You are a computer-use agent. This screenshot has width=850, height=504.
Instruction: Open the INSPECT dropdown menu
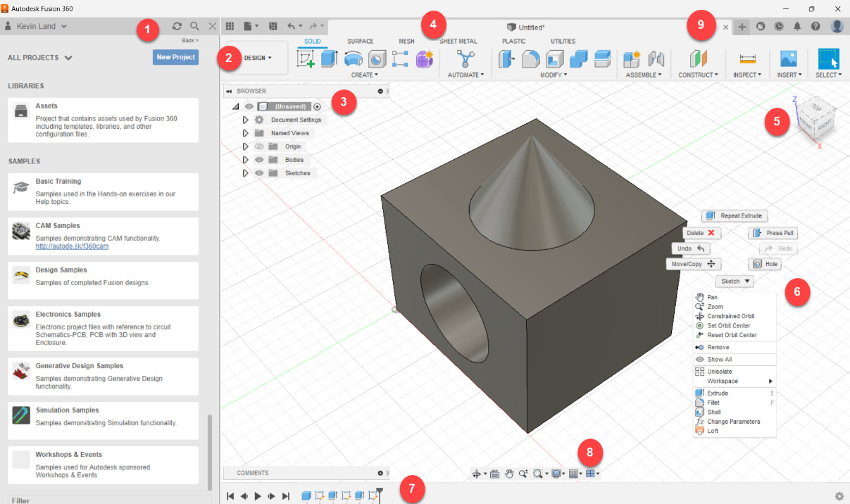[x=747, y=75]
